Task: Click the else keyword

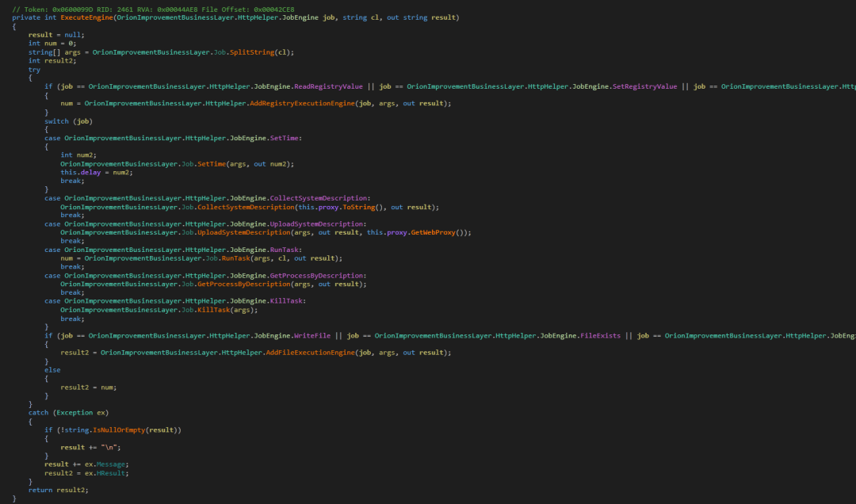Action: 52,370
